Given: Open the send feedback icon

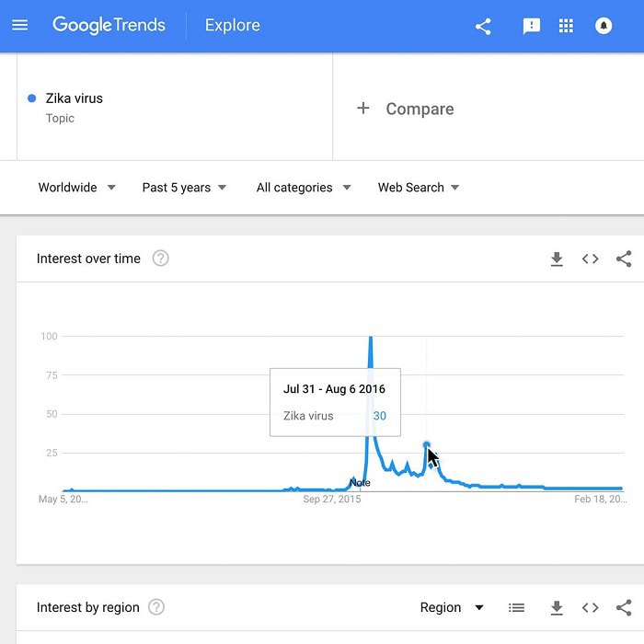Looking at the screenshot, I should (532, 26).
